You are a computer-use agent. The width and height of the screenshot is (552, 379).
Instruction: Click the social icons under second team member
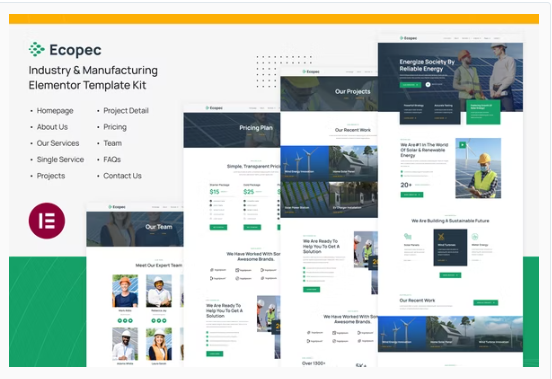click(159, 321)
